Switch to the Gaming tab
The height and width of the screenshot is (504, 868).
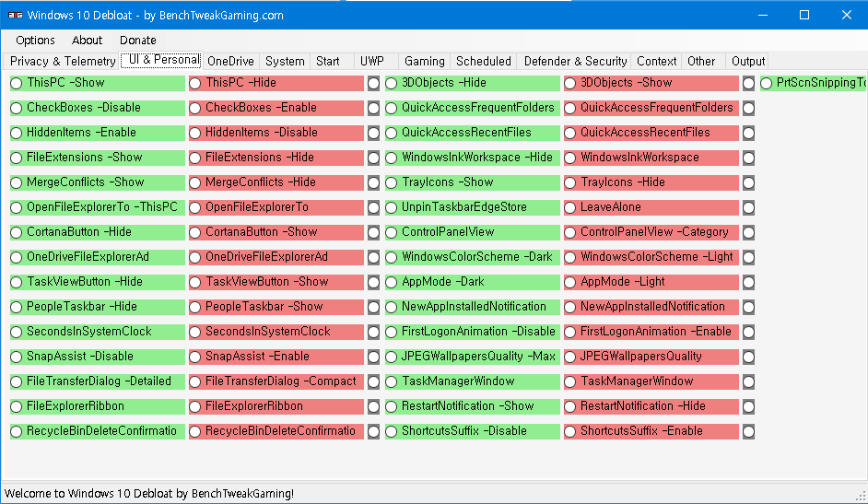[424, 61]
